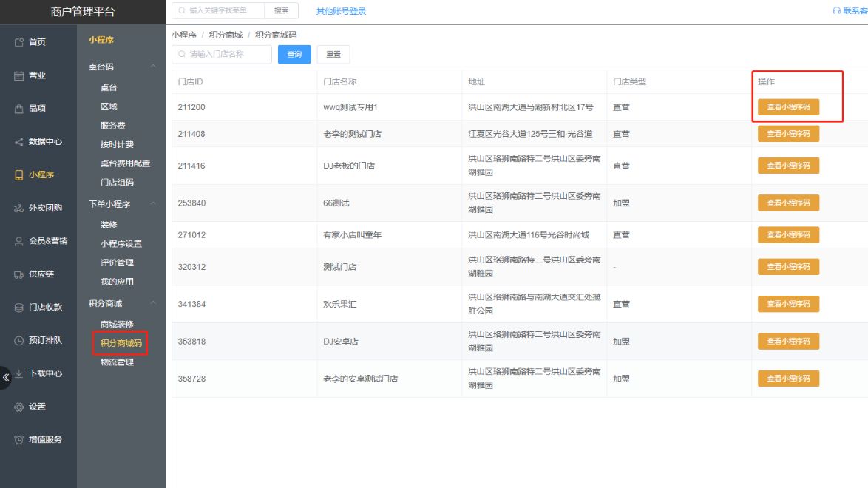868x488 pixels.
Task: Click store name 欢乐果汇
Action: (340, 304)
